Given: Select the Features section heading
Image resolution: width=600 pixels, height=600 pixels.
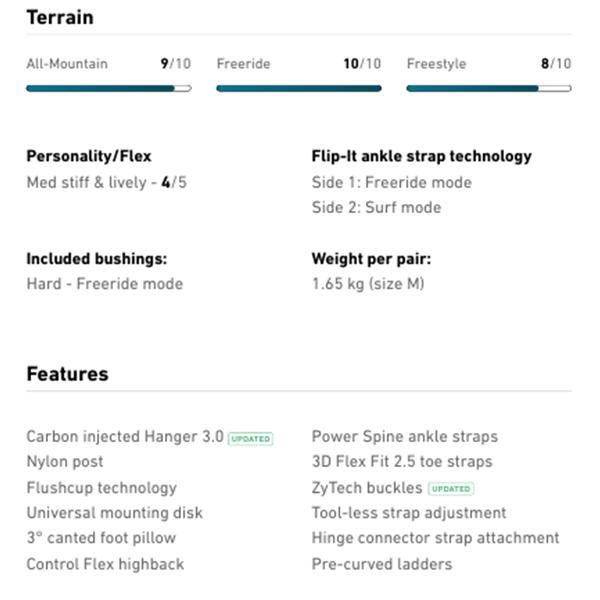Looking at the screenshot, I should click(x=67, y=374).
